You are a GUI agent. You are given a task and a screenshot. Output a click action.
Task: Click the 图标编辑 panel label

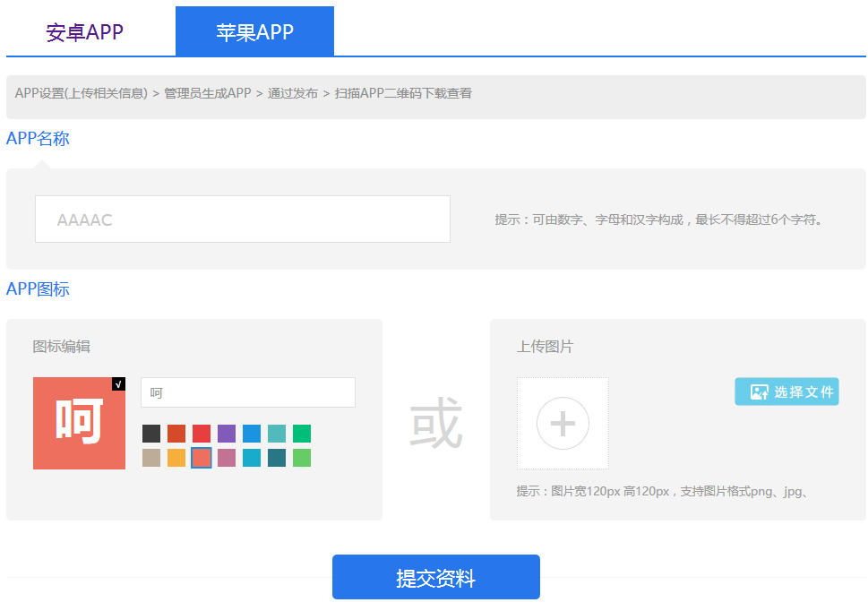tap(62, 347)
